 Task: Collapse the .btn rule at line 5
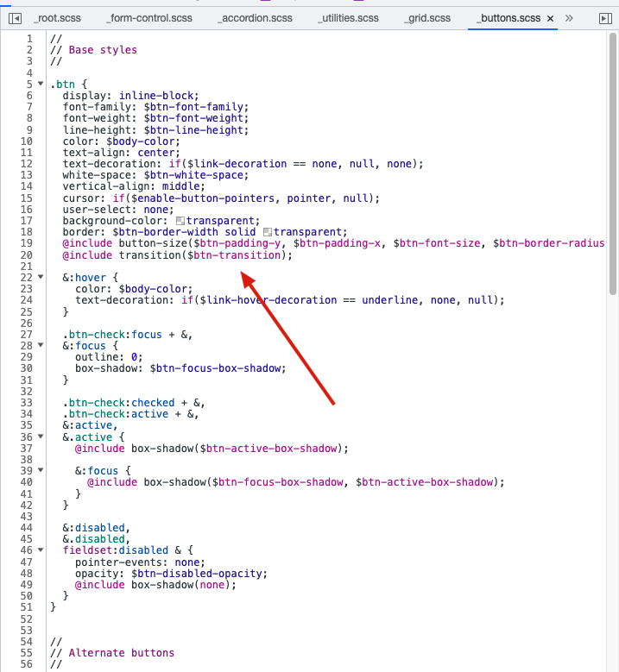tap(41, 85)
